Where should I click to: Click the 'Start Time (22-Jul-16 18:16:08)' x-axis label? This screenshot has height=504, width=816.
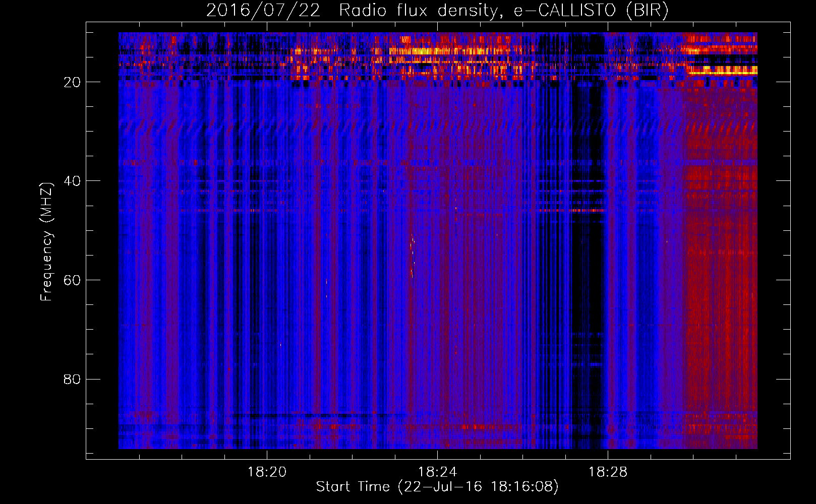pyautogui.click(x=437, y=487)
